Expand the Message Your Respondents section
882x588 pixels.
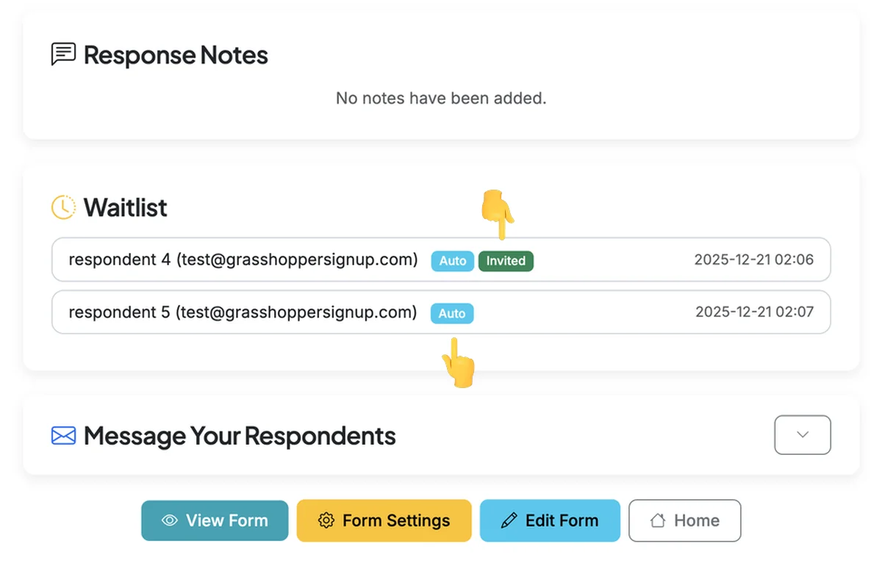(x=803, y=435)
